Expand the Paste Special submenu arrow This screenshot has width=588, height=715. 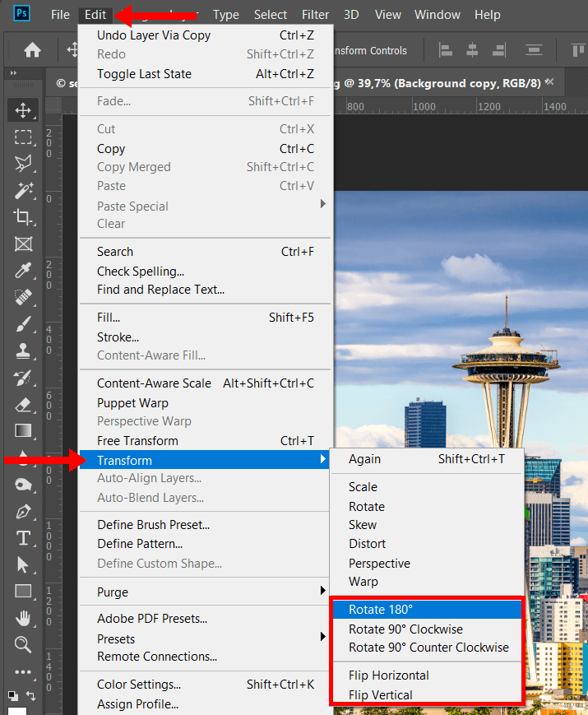(322, 204)
